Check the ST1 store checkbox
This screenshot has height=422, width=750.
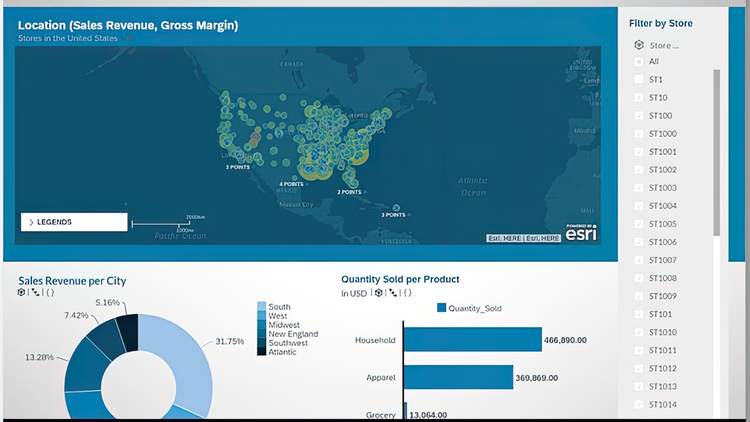(639, 79)
